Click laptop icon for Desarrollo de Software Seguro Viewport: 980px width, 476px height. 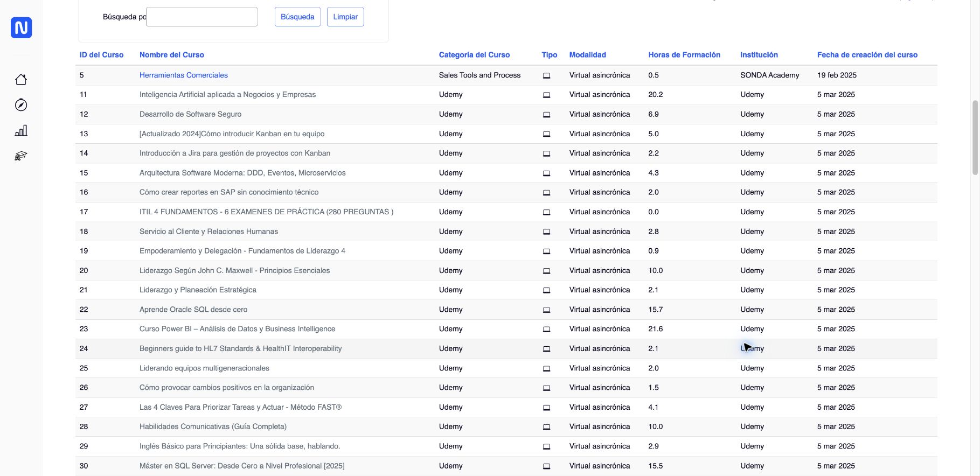pos(546,115)
